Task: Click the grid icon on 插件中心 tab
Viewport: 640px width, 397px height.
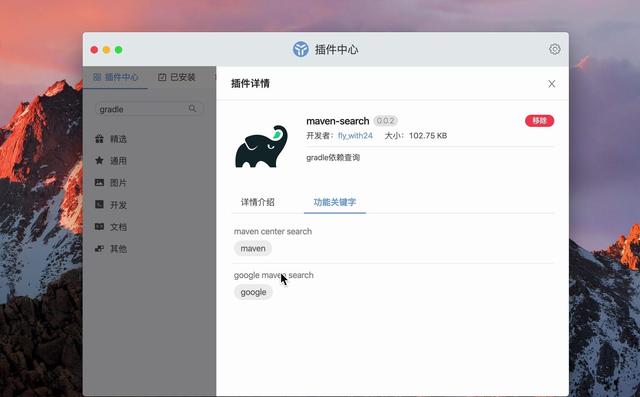Action: 97,77
